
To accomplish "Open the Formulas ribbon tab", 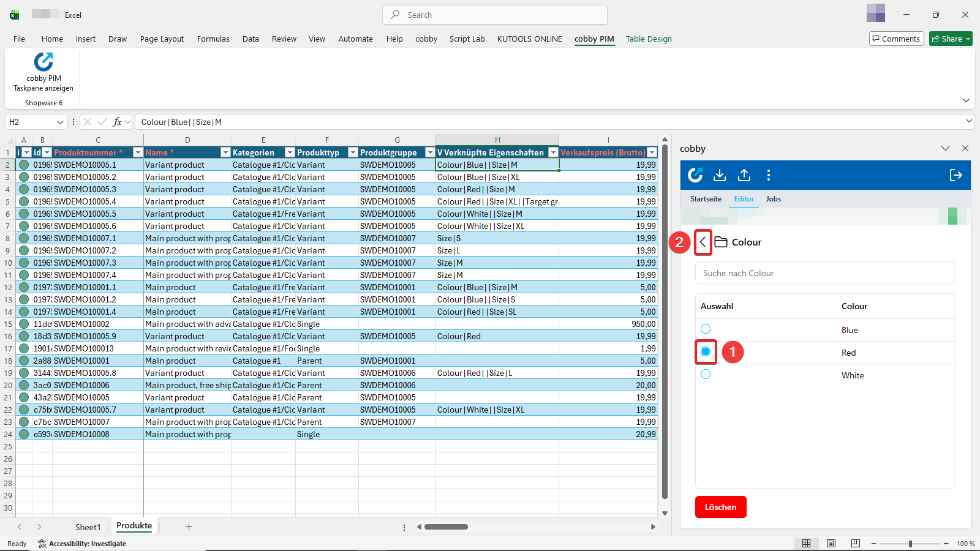I will (213, 39).
